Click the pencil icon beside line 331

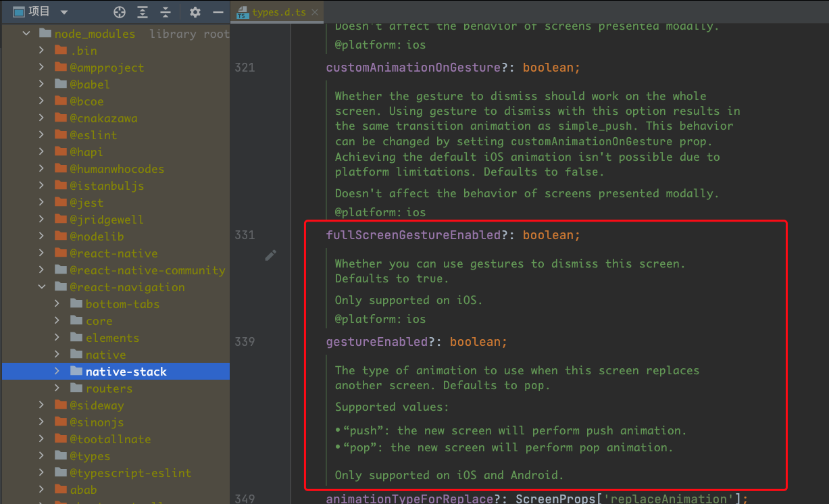tap(271, 255)
